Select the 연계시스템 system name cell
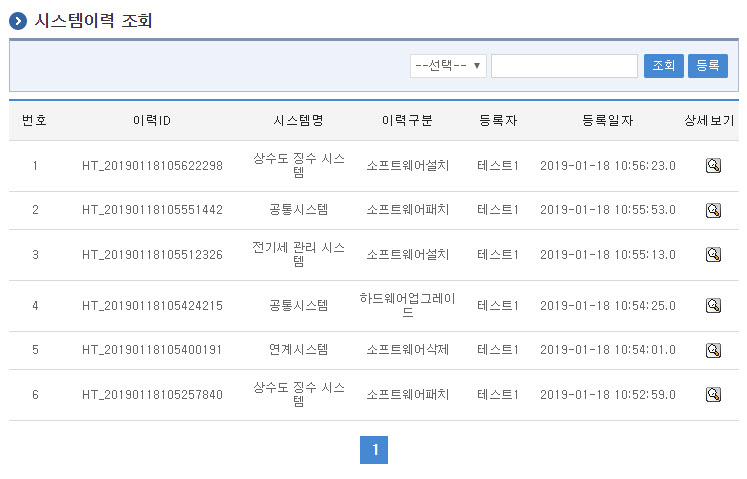This screenshot has height=479, width=747. point(298,350)
